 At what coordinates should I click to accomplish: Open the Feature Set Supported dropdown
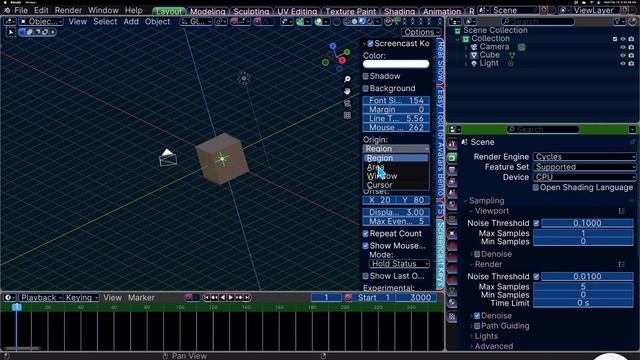584,167
